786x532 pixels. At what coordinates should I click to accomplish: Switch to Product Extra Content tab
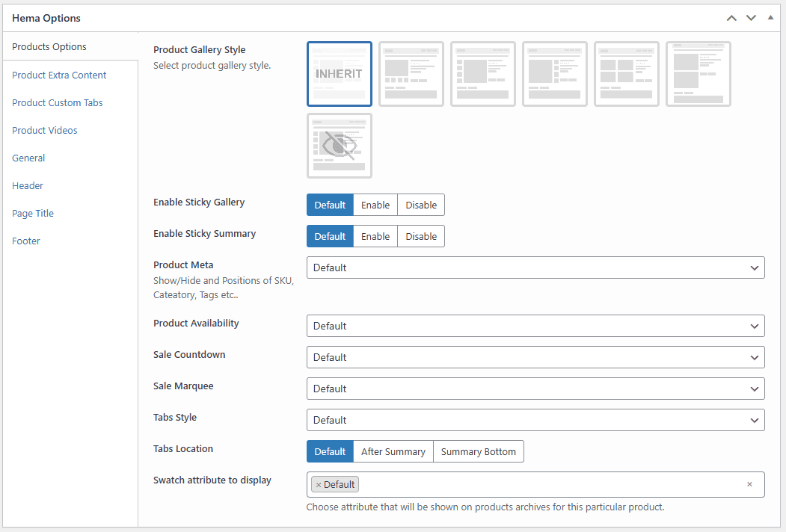pyautogui.click(x=59, y=75)
